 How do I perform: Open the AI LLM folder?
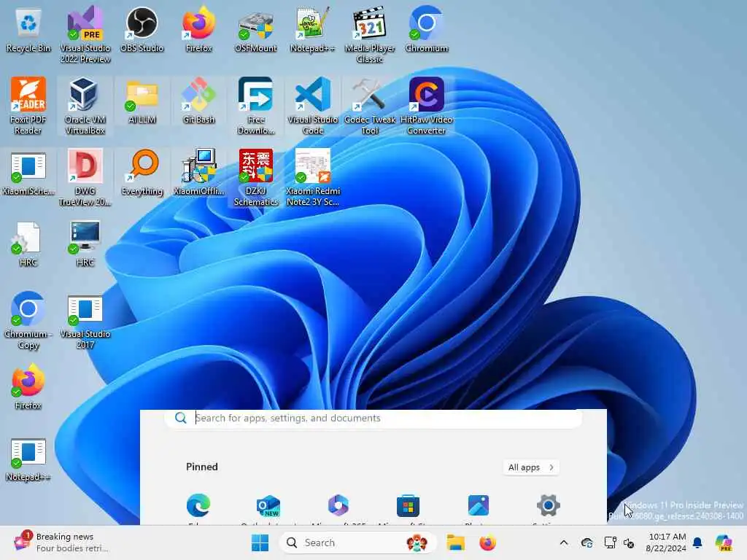[x=142, y=101]
